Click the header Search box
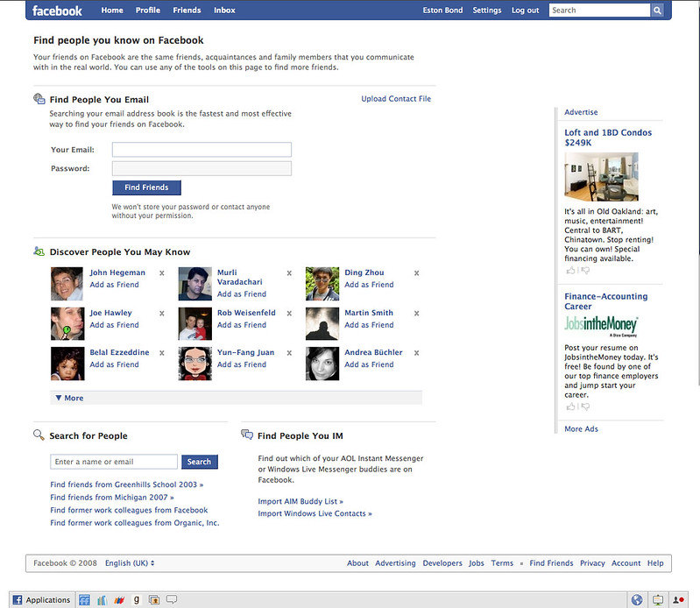 599,11
